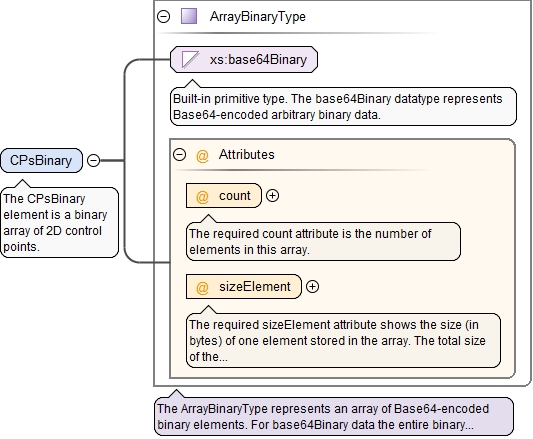533x439 pixels.
Task: Click the ArrayBinaryType title label
Action: [x=258, y=16]
